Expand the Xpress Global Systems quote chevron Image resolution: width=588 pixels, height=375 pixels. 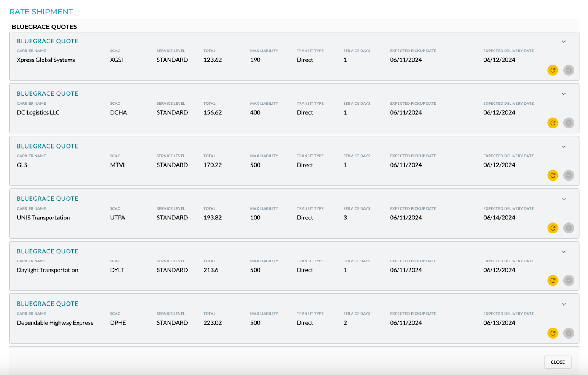[564, 42]
